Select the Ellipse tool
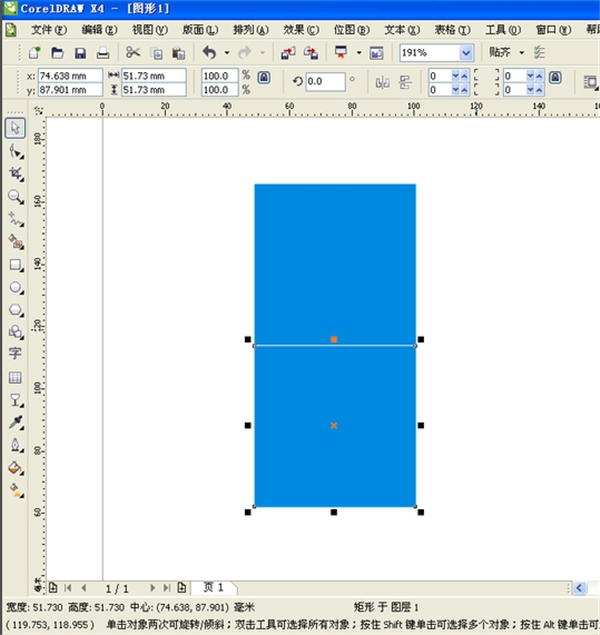 [x=16, y=288]
